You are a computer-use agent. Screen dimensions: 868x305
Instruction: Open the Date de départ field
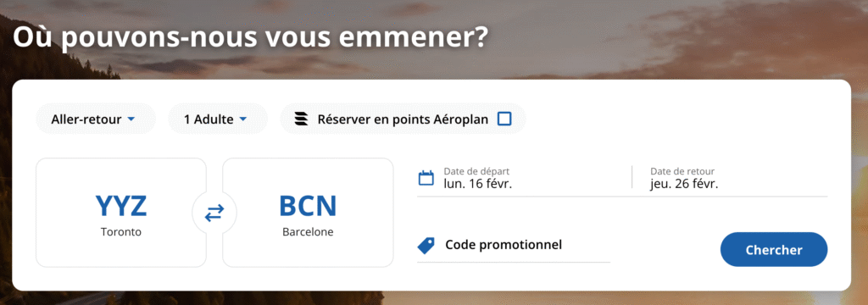[524, 178]
